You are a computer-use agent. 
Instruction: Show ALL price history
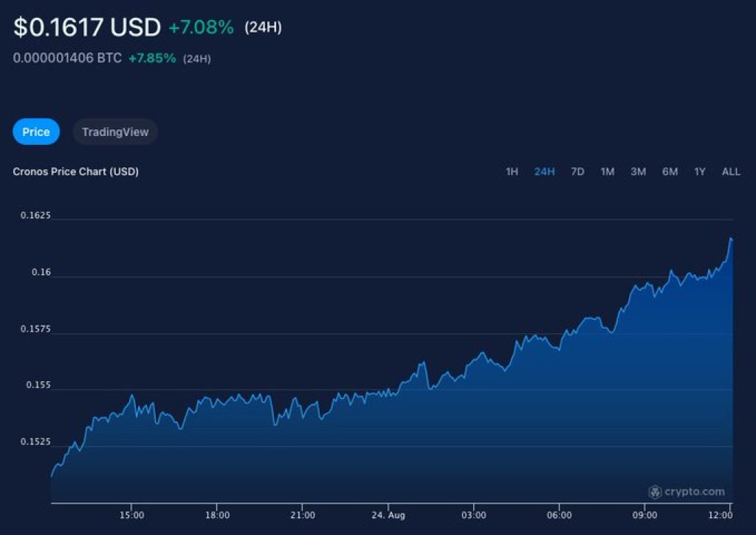click(731, 171)
